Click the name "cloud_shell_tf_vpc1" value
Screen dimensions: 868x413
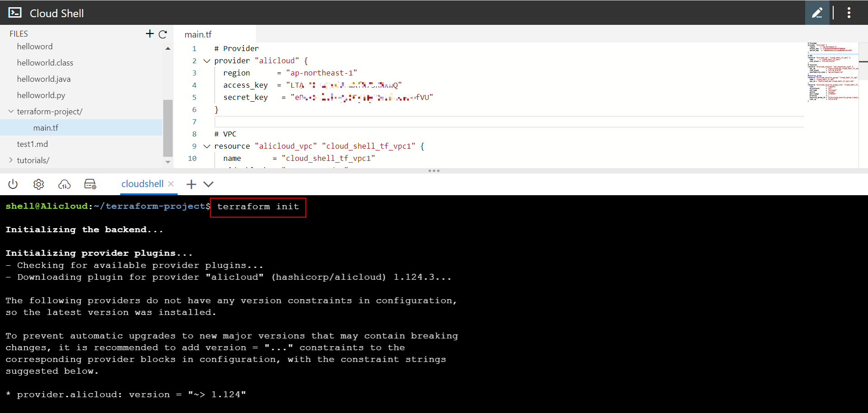pos(328,159)
